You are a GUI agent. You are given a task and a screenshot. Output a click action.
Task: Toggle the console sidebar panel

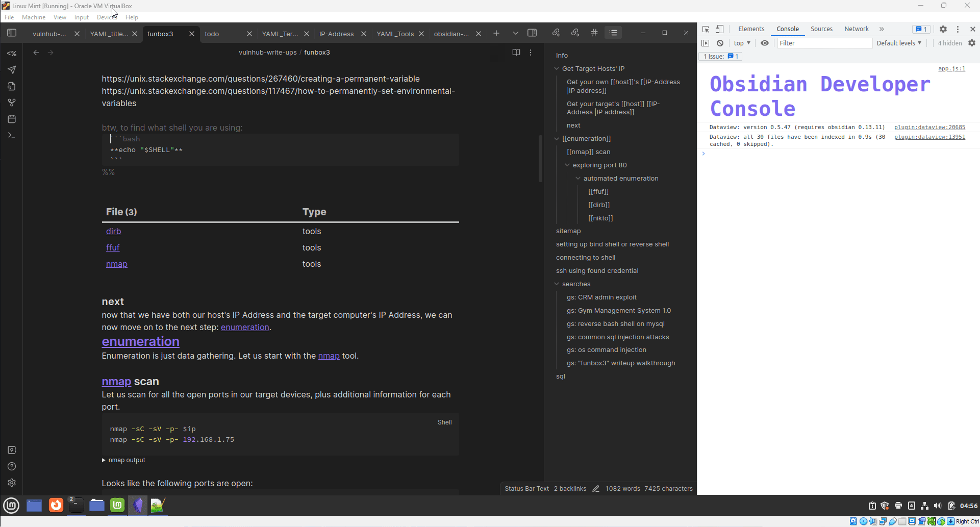(x=706, y=43)
